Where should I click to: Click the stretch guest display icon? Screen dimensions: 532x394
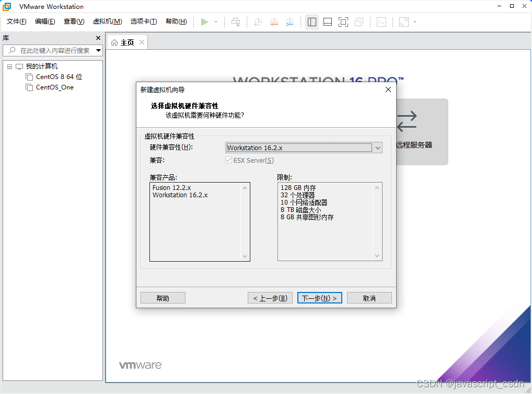[x=404, y=22]
